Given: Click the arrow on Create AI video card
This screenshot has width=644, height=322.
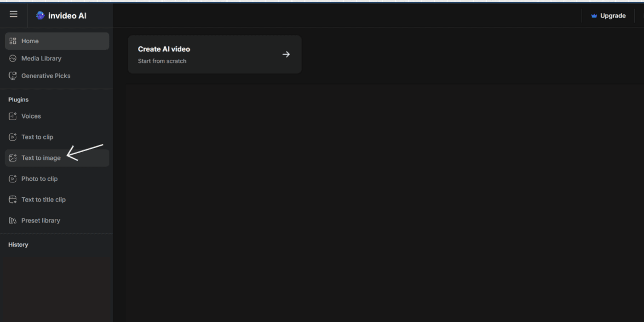Looking at the screenshot, I should tap(286, 54).
